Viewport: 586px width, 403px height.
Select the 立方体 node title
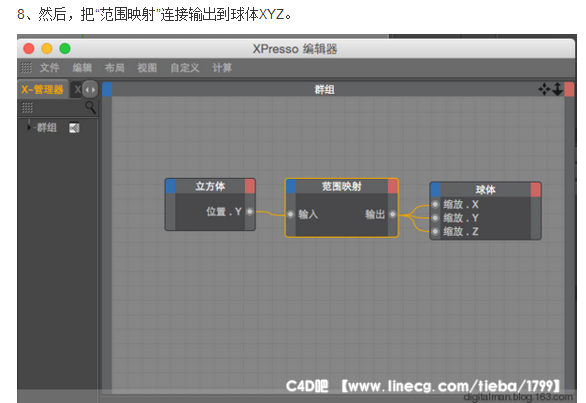click(210, 186)
